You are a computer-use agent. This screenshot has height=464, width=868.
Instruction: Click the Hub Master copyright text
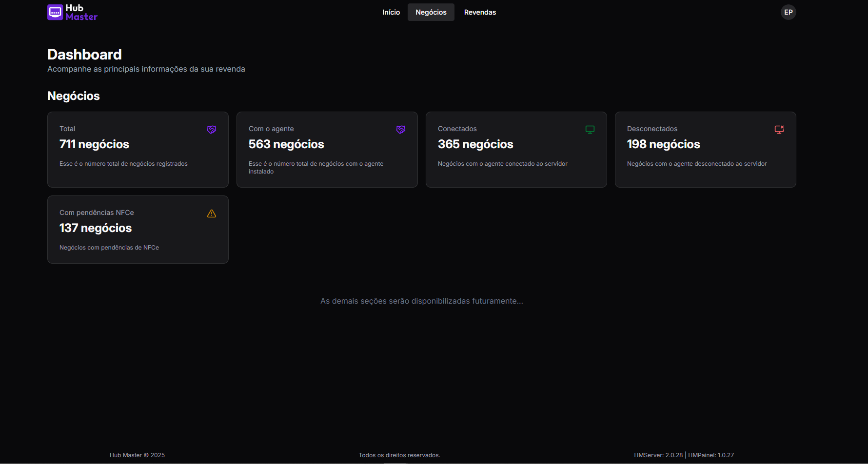click(x=137, y=454)
